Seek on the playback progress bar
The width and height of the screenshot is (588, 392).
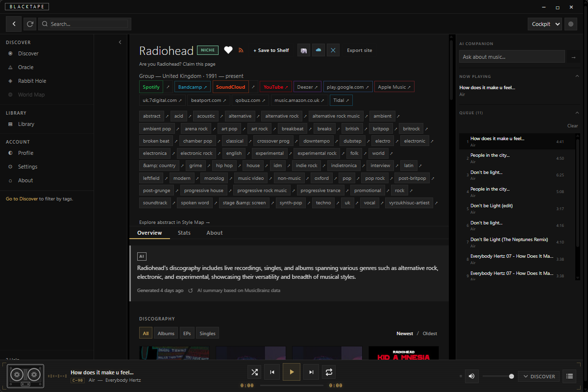tap(292, 386)
